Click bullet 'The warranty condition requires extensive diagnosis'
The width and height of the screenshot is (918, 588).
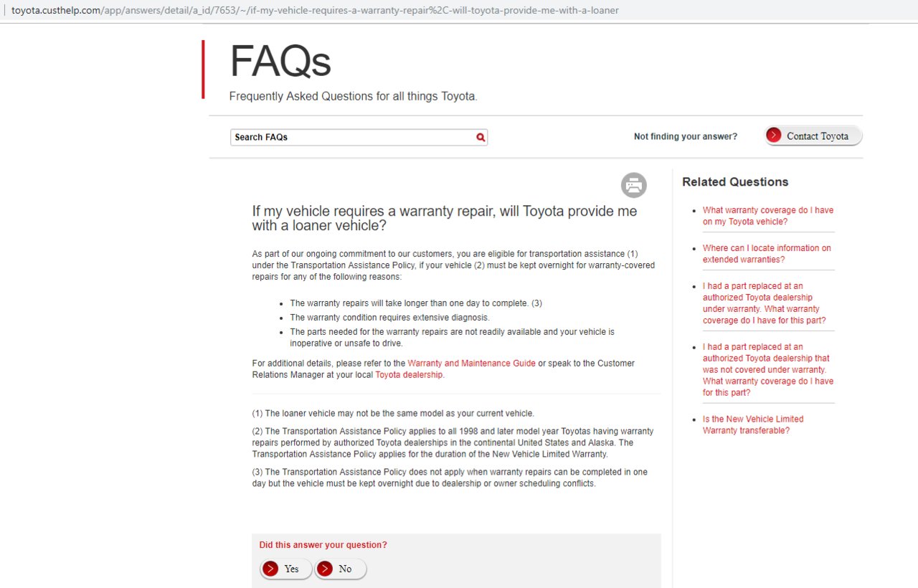click(x=389, y=317)
